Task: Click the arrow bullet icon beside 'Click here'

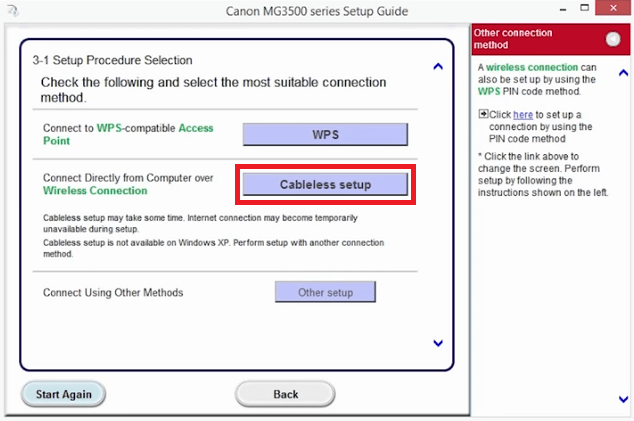Action: 483,114
